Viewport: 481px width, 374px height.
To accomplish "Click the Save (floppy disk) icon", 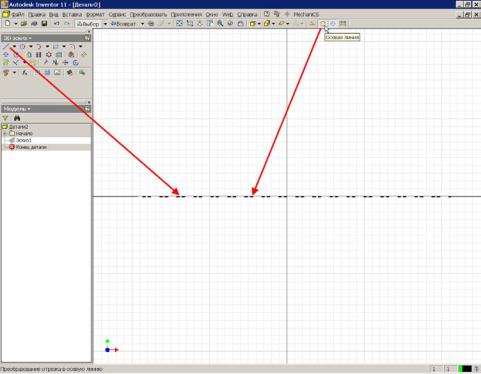I will 44,23.
